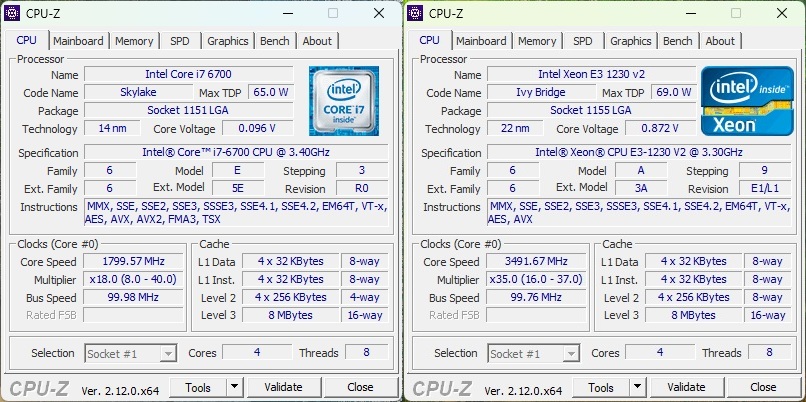Click revision value 'R0'
The image size is (806, 402).
(362, 188)
